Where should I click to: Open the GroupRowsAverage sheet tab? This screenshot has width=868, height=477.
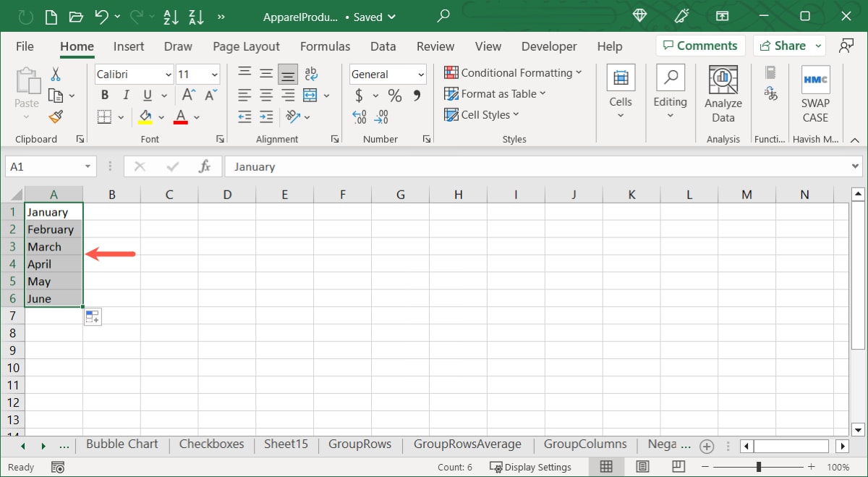(467, 444)
